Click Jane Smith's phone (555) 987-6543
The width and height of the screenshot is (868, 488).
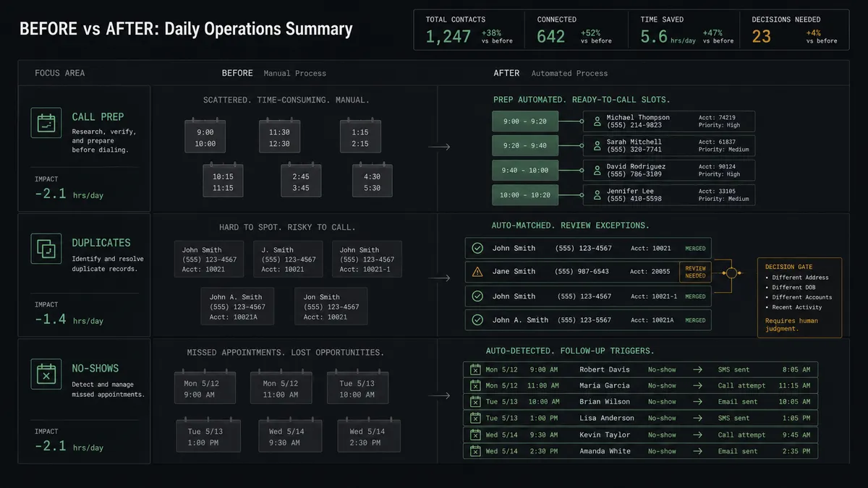pos(582,272)
